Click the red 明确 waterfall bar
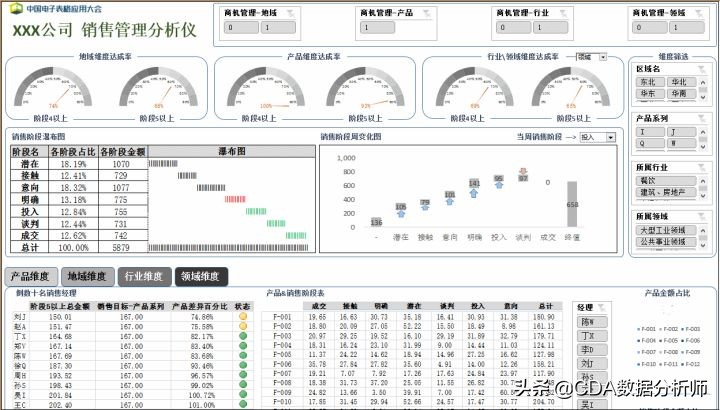Viewport: 720px width, 410px height. (236, 199)
